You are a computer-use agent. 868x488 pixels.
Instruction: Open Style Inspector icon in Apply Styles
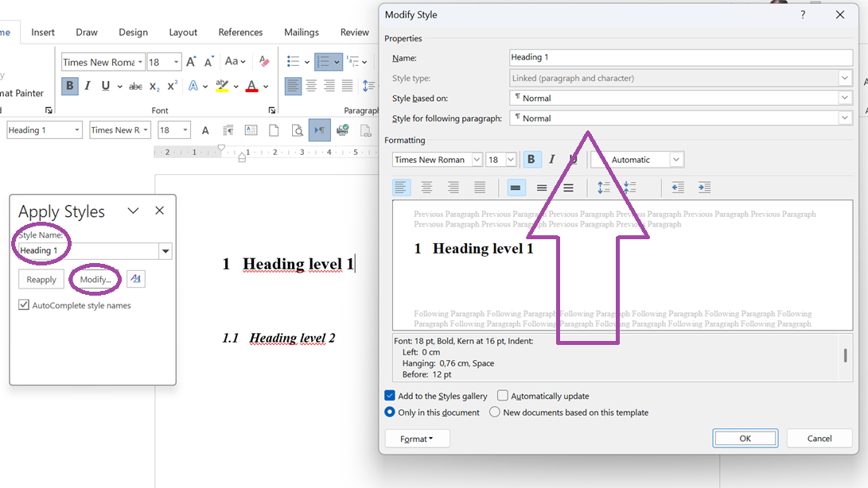[135, 279]
